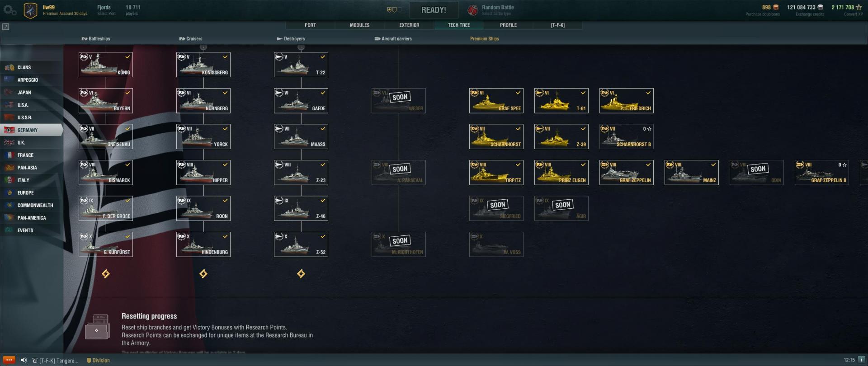Click the player clan emblem badge
The image size is (868, 366).
(x=30, y=10)
